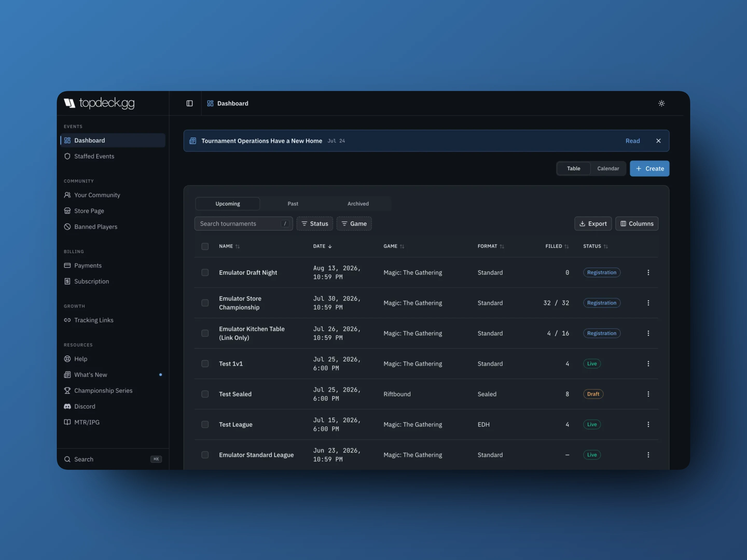Click the Draft status badge on Test Sealed
The height and width of the screenshot is (560, 747).
coord(593,394)
